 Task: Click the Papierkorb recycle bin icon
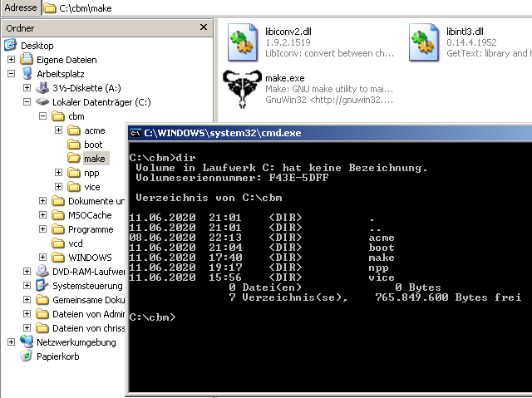coord(26,356)
